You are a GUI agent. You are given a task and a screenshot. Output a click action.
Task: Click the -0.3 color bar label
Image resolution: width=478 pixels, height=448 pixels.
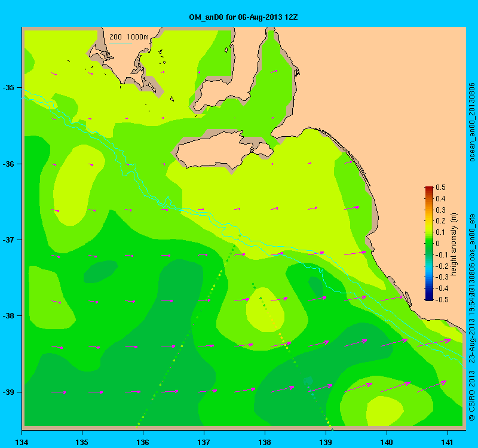pyautogui.click(x=441, y=277)
